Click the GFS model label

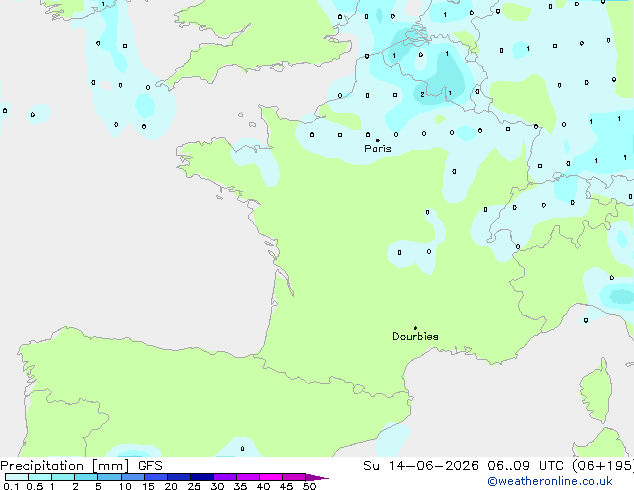[150, 466]
